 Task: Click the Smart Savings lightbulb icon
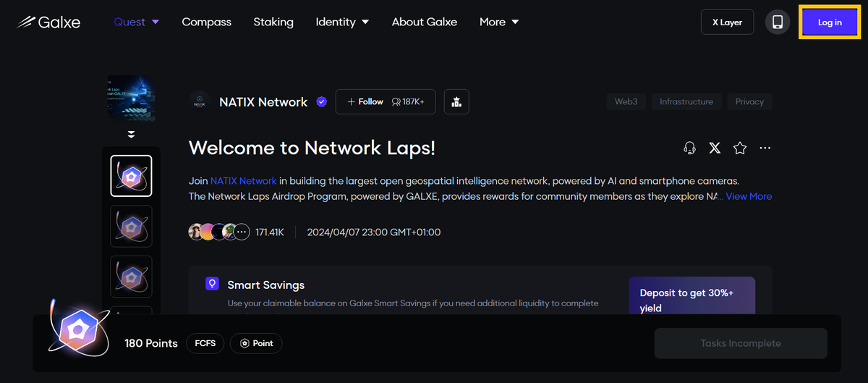pos(212,284)
